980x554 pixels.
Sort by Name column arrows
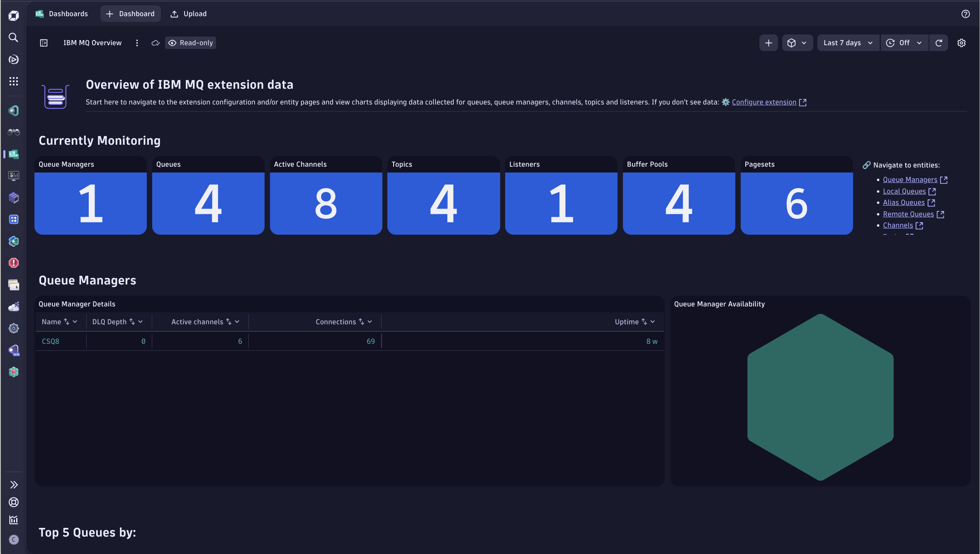click(66, 322)
